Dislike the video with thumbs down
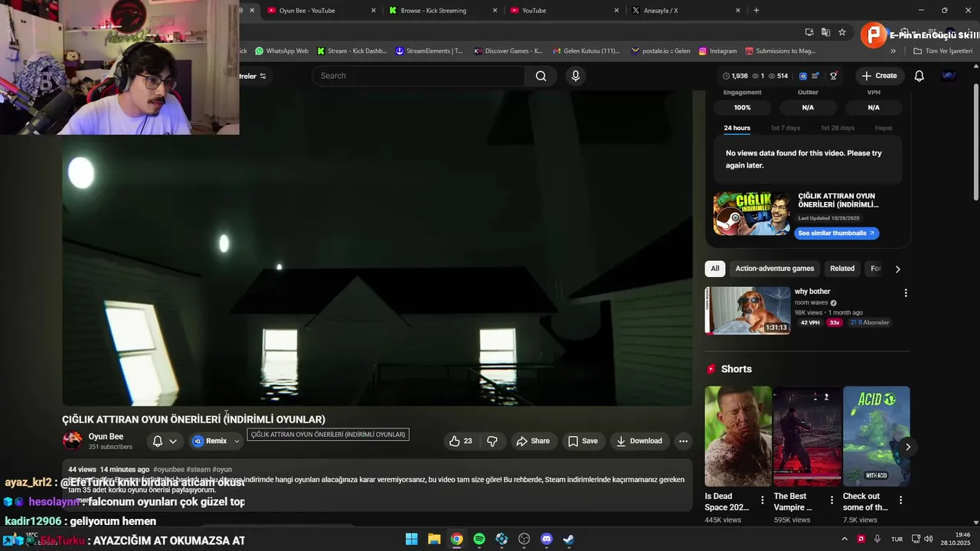980x551 pixels. coord(492,441)
